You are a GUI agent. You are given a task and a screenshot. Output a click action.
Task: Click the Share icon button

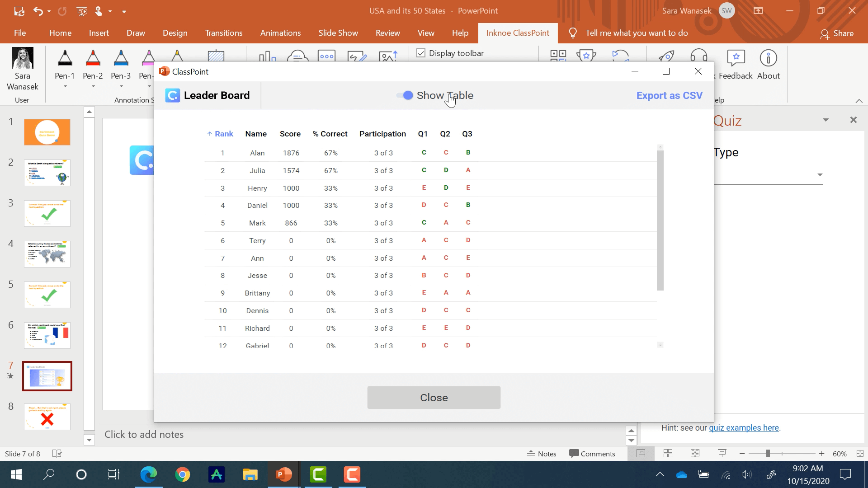[837, 33]
